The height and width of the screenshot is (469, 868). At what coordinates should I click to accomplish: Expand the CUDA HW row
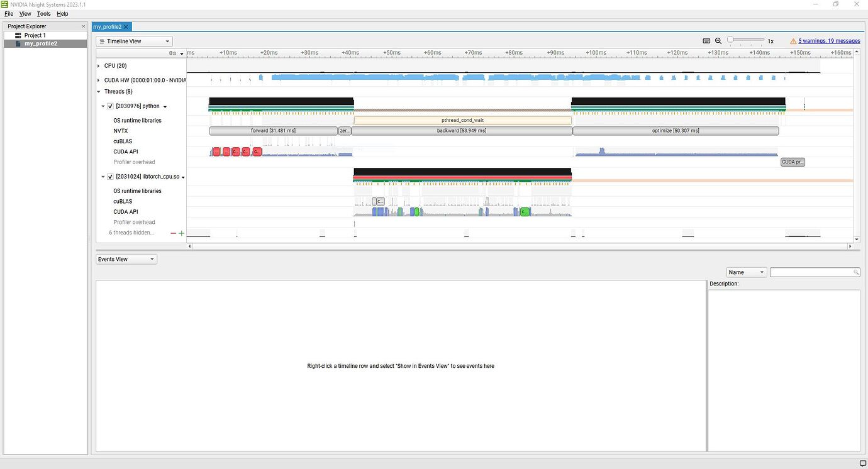(98, 80)
